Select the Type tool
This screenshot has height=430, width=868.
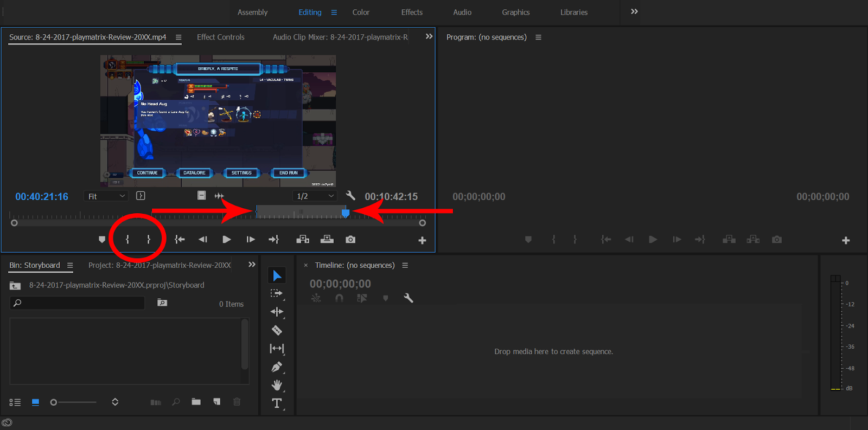coord(277,403)
